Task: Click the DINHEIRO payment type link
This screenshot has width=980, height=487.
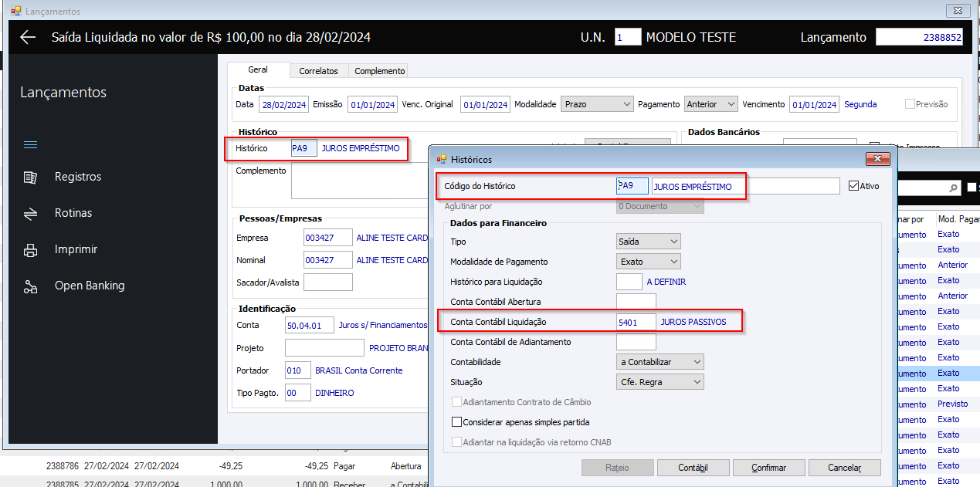Action: [x=335, y=393]
